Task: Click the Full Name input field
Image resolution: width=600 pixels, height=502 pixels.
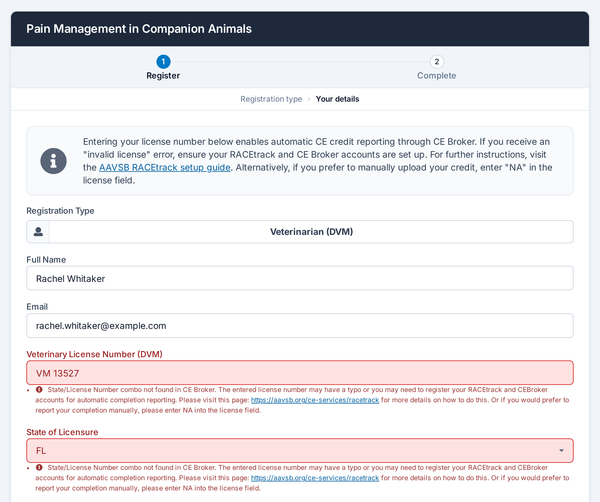Action: pos(300,278)
